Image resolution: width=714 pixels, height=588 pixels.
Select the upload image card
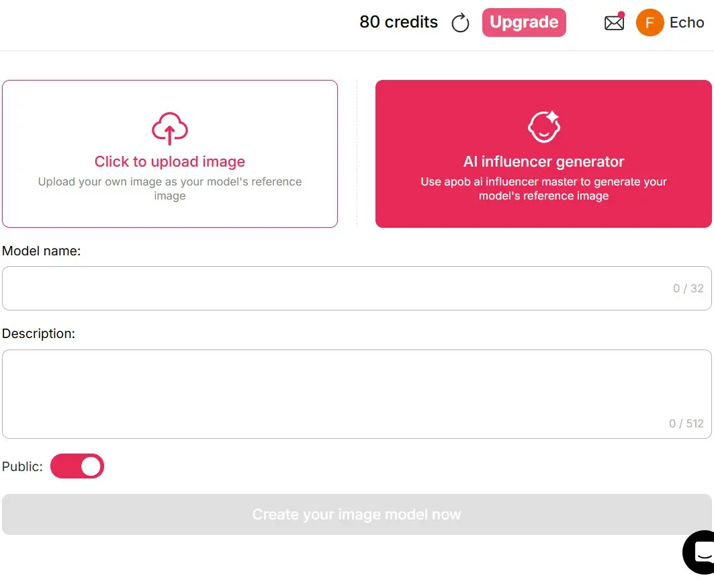pyautogui.click(x=169, y=153)
